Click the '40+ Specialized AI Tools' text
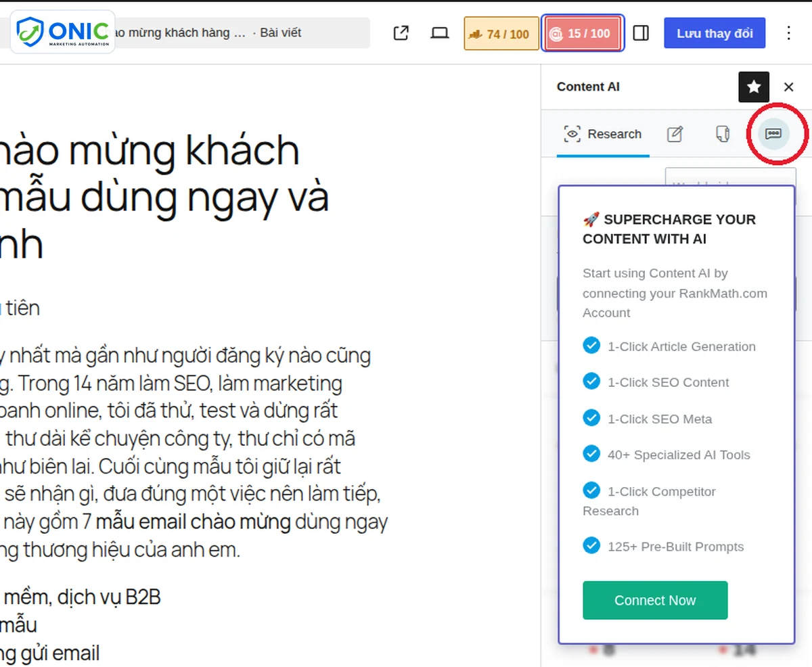Image resolution: width=812 pixels, height=667 pixels. pos(679,455)
